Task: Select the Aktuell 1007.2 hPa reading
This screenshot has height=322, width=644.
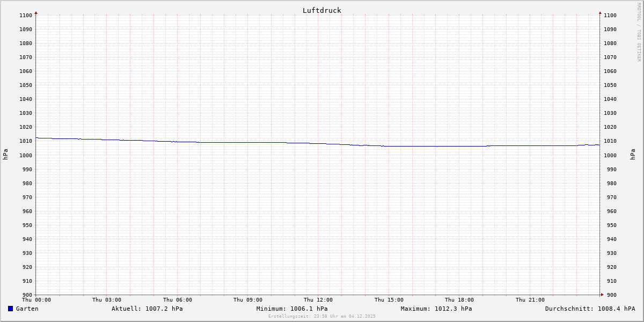Action: (147, 309)
